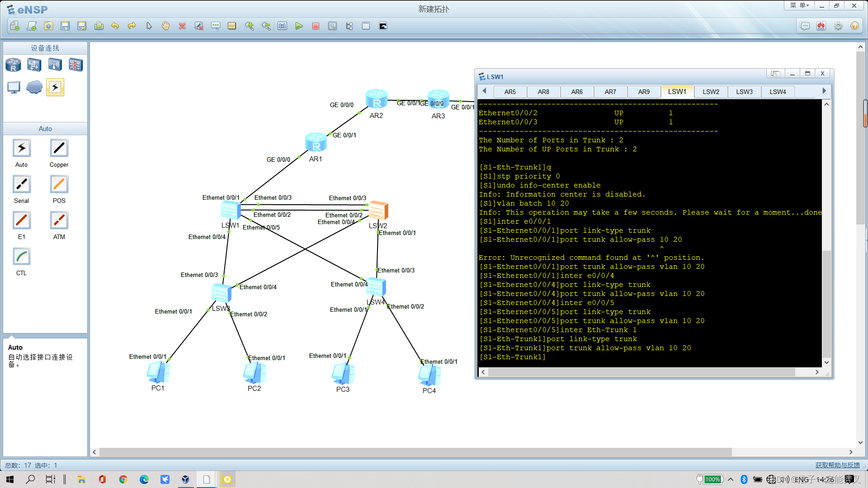Click the Auto connection button
The height and width of the screenshot is (488, 868).
(21, 148)
